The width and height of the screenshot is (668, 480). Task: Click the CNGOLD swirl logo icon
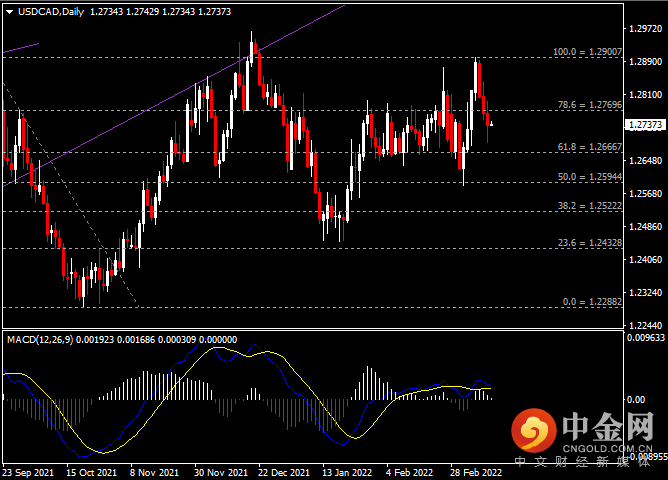point(534,431)
